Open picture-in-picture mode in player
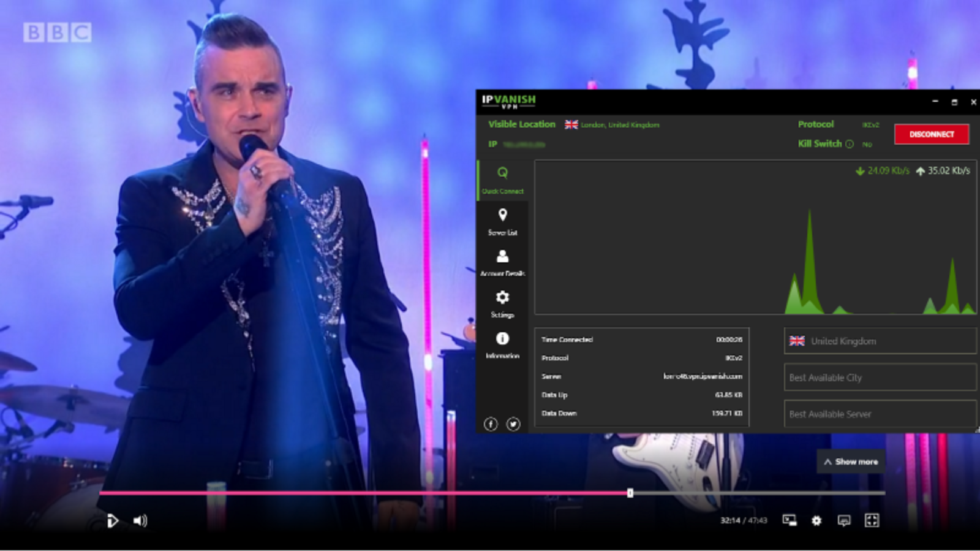The width and height of the screenshot is (980, 551). 790,520
